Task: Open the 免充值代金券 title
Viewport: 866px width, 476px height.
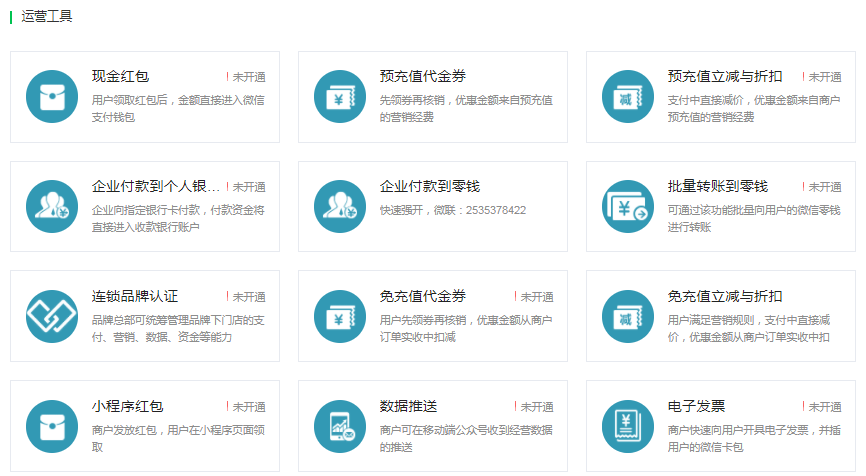Action: click(423, 296)
